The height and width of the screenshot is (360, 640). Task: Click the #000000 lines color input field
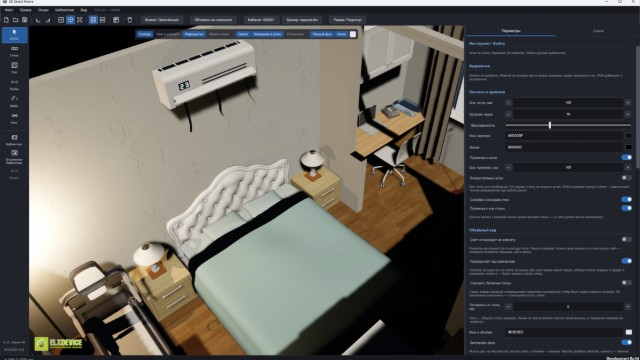pyautogui.click(x=564, y=147)
